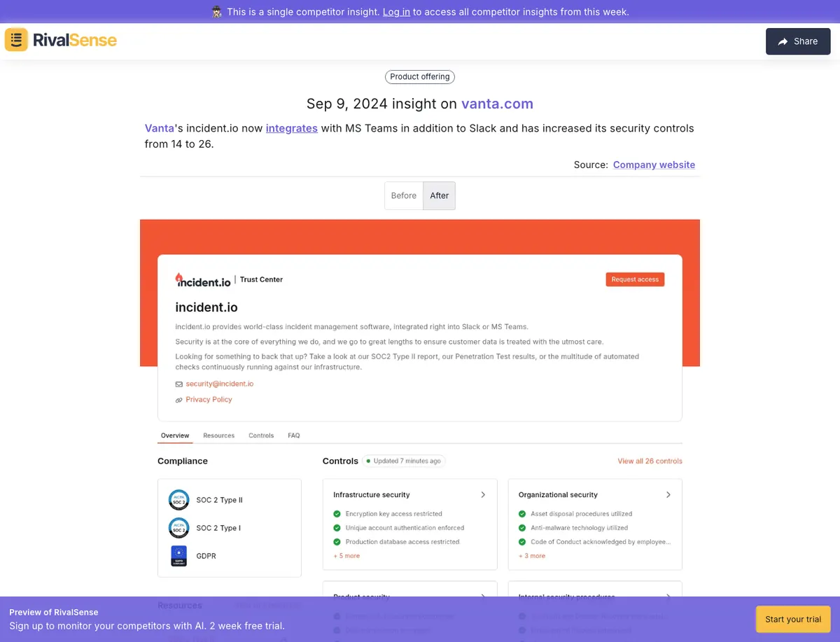Expand Organizational security chevron
The width and height of the screenshot is (840, 642).
click(668, 494)
